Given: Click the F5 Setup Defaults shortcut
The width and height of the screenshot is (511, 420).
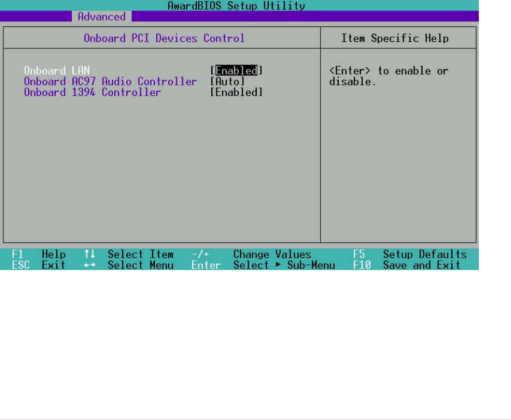Looking at the screenshot, I should tap(409, 254).
